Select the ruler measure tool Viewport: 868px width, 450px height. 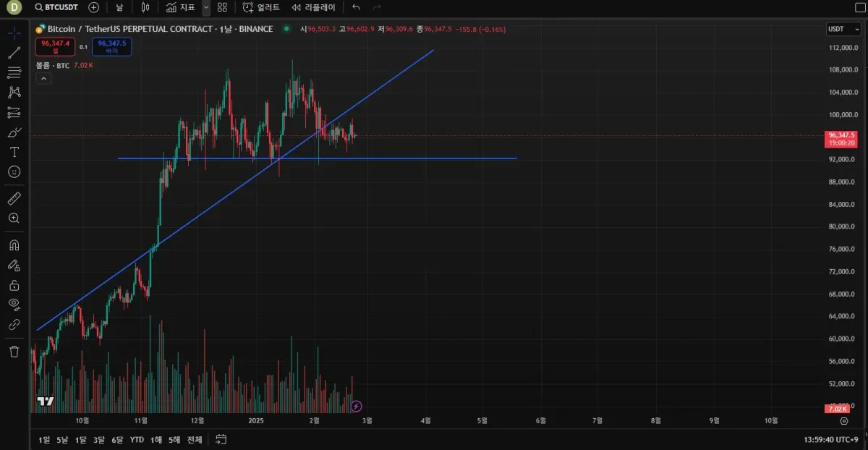[14, 198]
